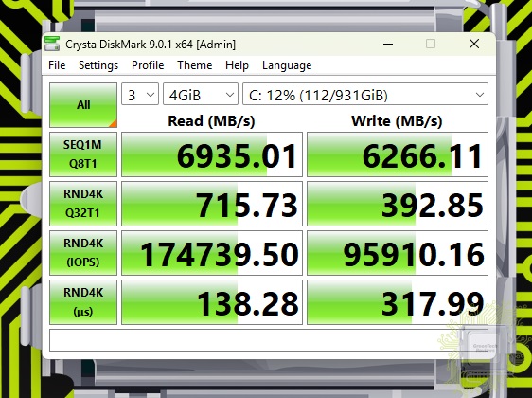Close the CrystalDiskMark window
The height and width of the screenshot is (398, 532).
[474, 44]
